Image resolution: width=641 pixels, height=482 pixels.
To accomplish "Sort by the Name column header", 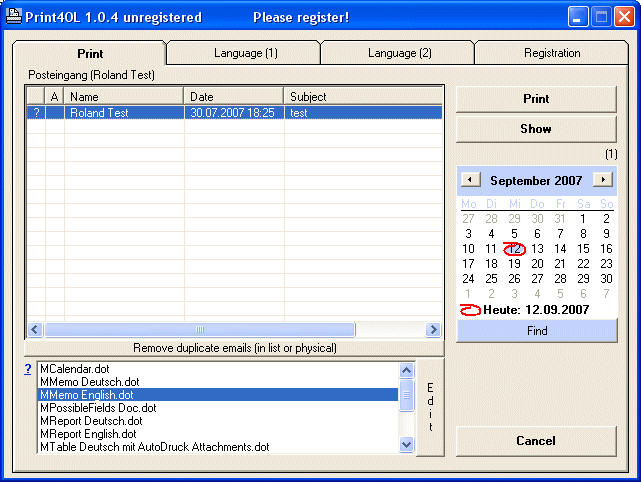I will point(124,97).
